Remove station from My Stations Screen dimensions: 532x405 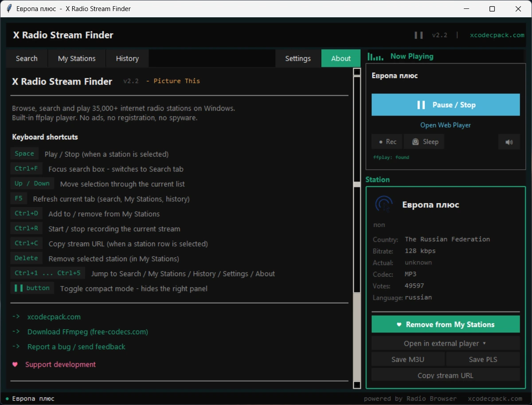[446, 324]
